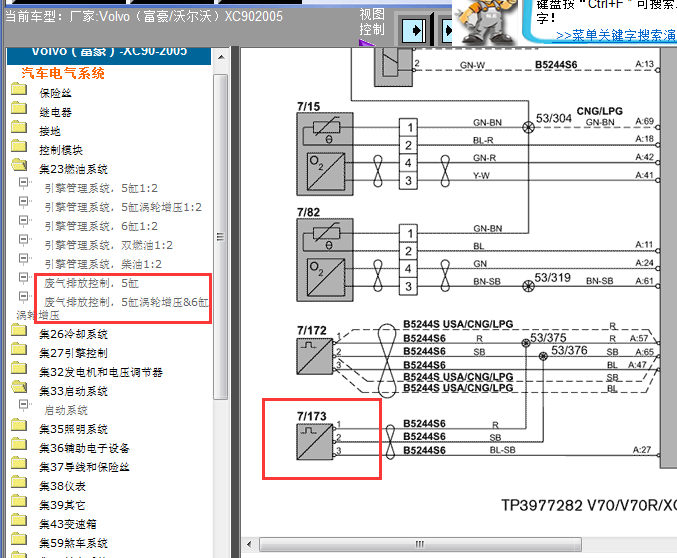Click folder icon beside 集36辅助电子设备
This screenshot has width=677, height=558.
(x=19, y=444)
